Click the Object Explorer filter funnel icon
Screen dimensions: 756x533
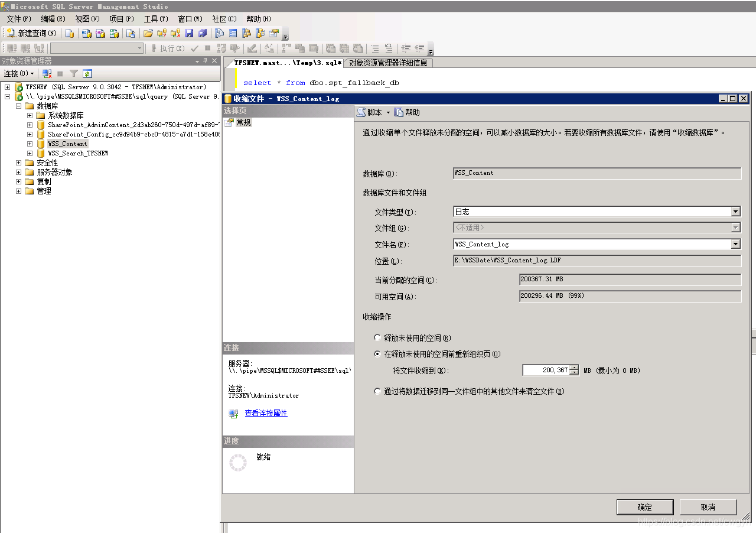pyautogui.click(x=74, y=74)
